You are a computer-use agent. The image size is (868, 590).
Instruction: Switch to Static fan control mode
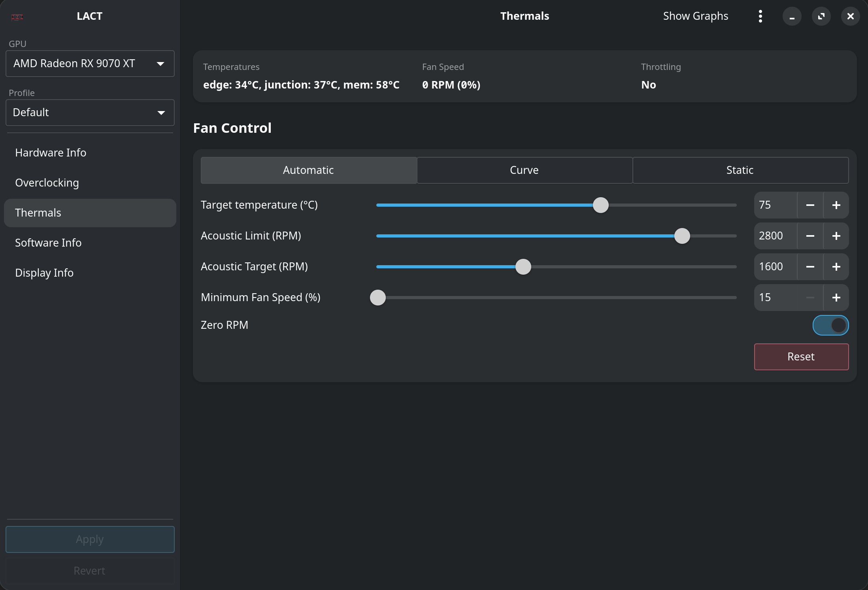740,170
